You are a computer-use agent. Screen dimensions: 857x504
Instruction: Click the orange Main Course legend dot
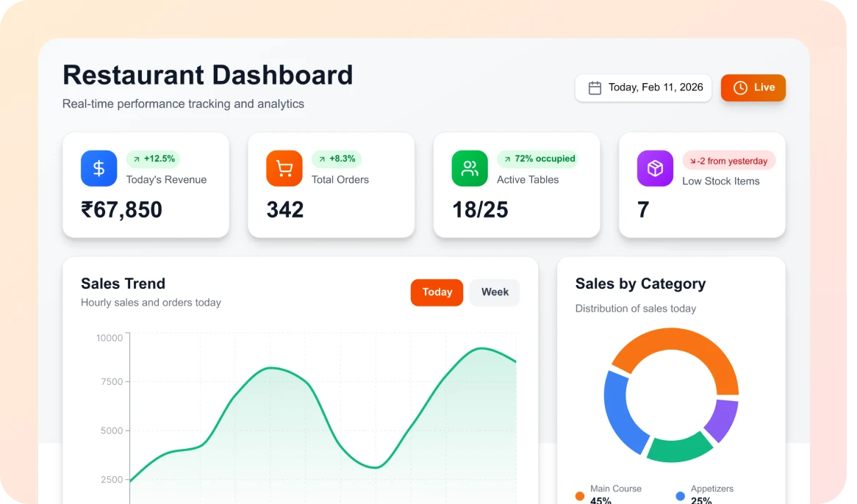(580, 496)
